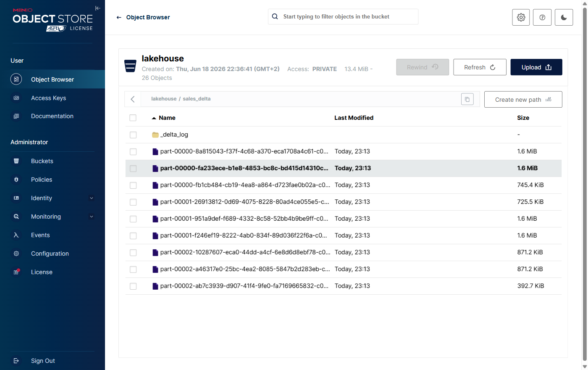Navigate back with the path chevron
This screenshot has width=588, height=370.
(x=133, y=99)
